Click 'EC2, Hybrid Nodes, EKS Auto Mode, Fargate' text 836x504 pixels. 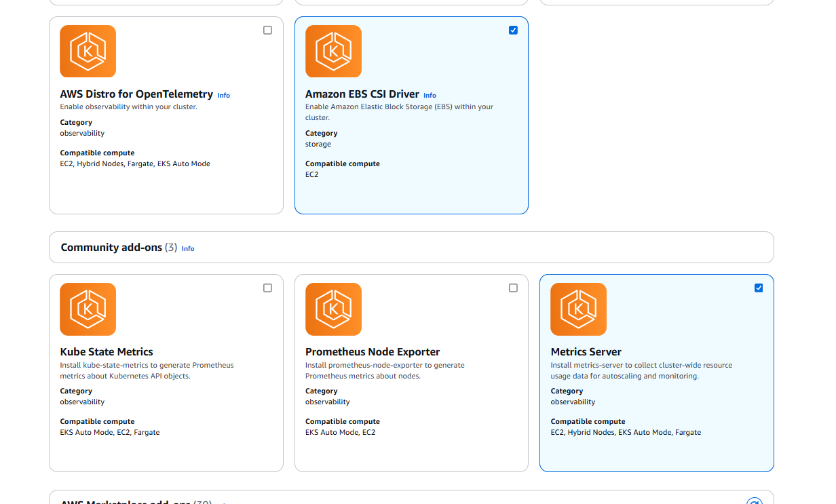click(x=626, y=433)
